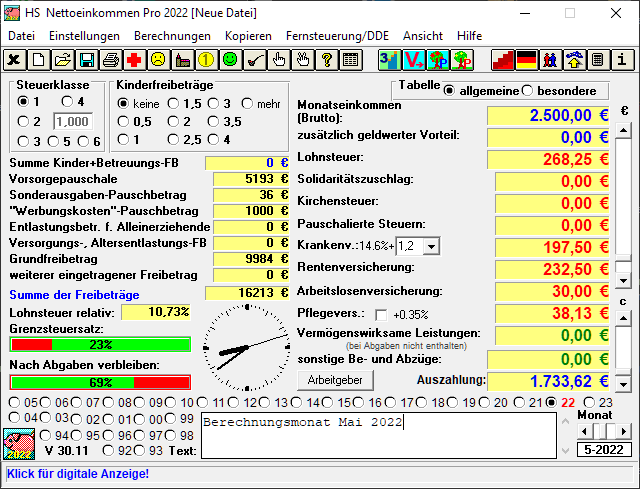Click the save floppy disk icon
Image resolution: width=640 pixels, height=489 pixels.
tap(86, 60)
